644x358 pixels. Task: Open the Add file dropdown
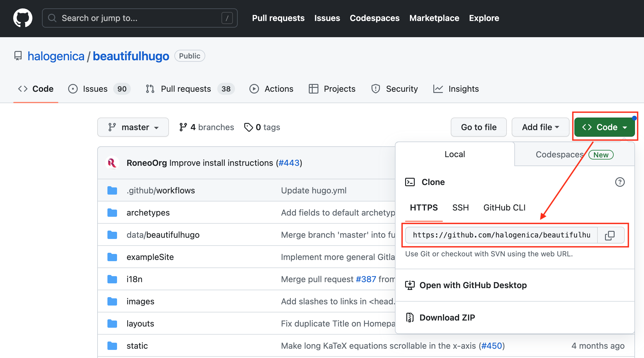(540, 127)
